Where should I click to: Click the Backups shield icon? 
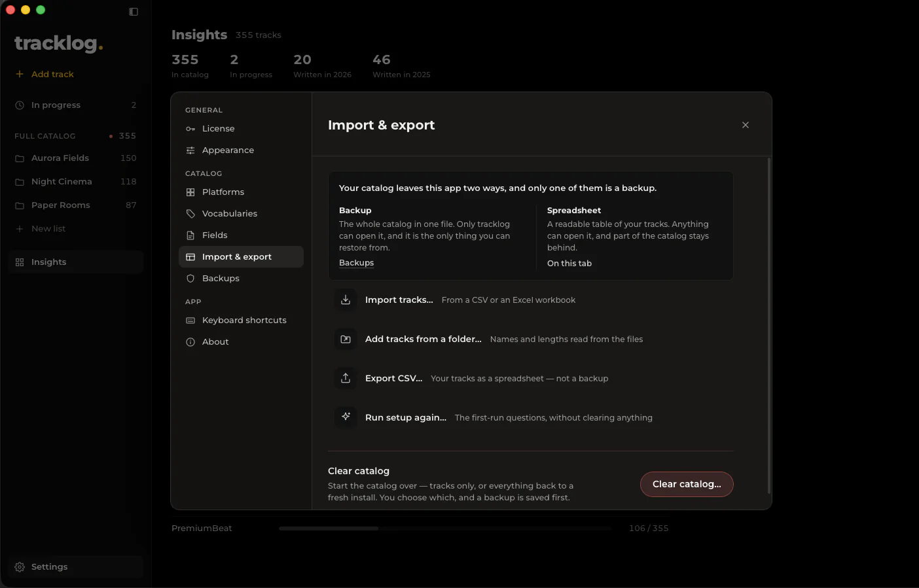tap(190, 279)
